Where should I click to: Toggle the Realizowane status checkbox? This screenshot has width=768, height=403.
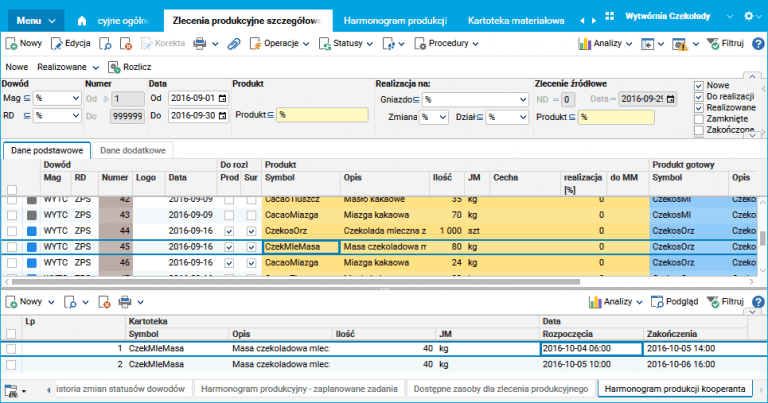click(x=699, y=108)
